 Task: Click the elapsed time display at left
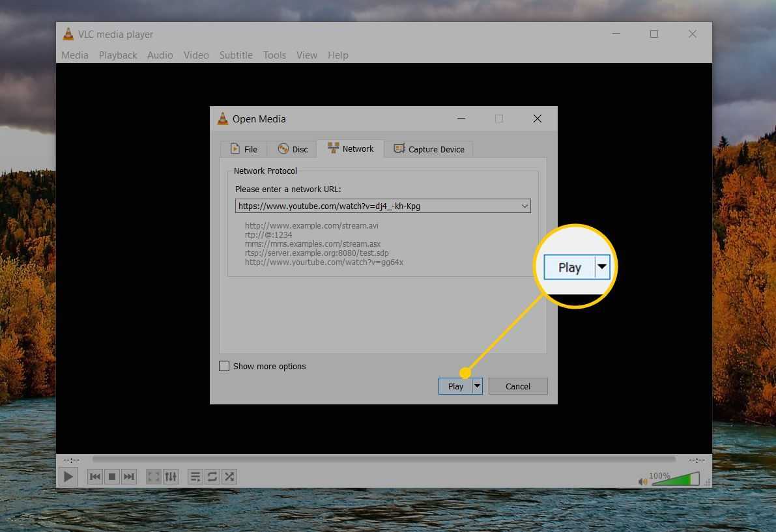71,460
